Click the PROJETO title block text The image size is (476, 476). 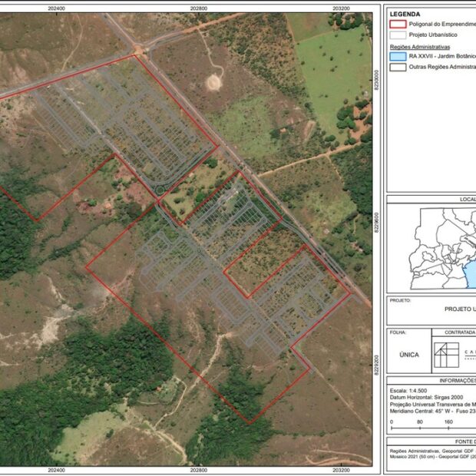coord(400,300)
